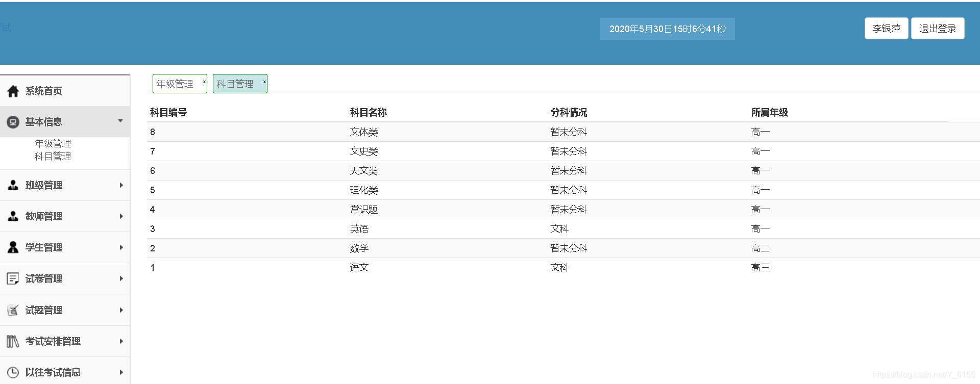Click the 李银萍 user button
The image size is (980, 384).
point(887,29)
